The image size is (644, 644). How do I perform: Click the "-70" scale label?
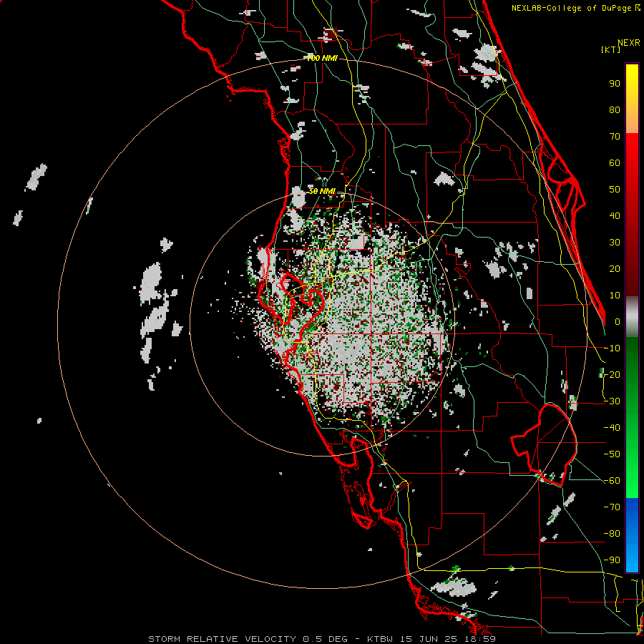[x=612, y=507]
